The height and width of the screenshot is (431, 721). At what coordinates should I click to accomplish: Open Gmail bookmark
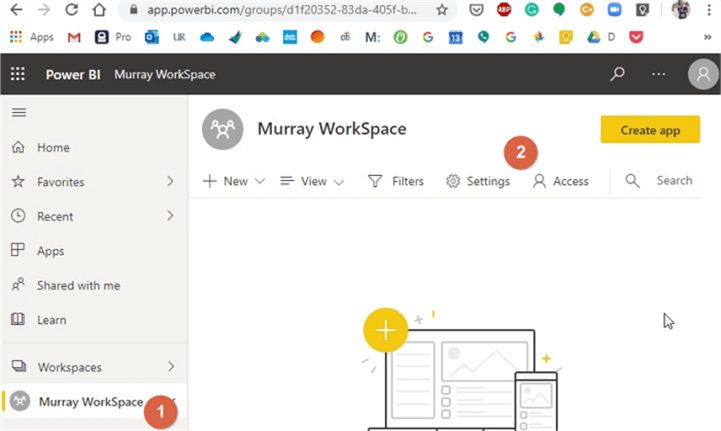74,37
